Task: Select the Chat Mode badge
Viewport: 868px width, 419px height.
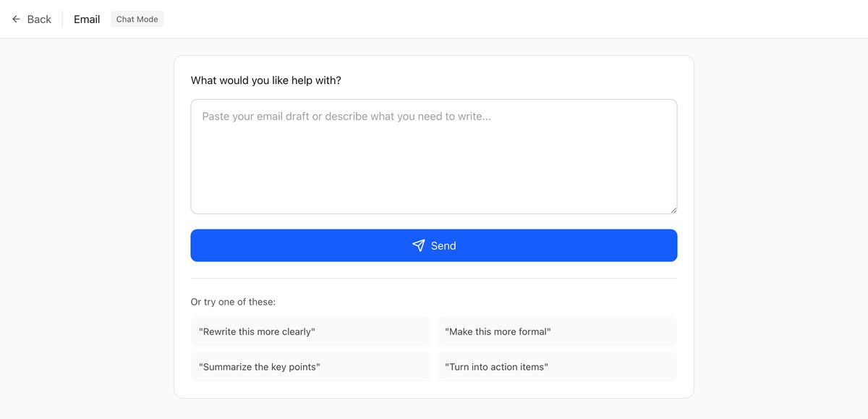Action: pyautogui.click(x=137, y=20)
